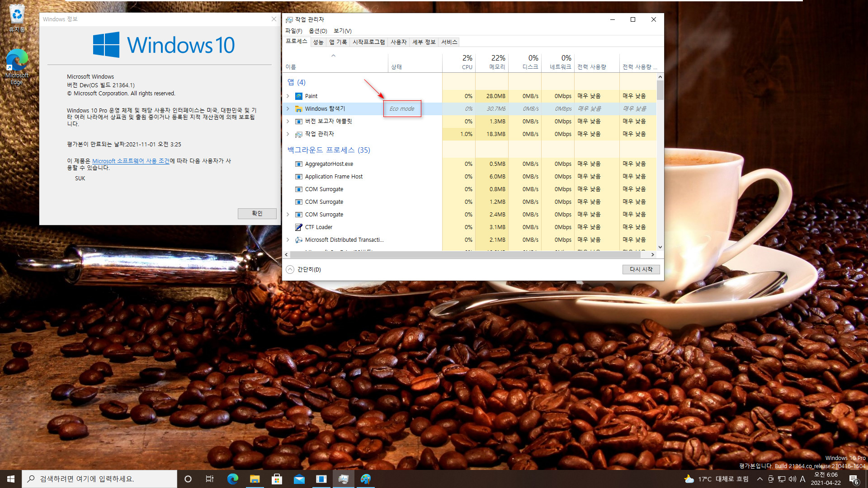Switch to the 사용자 tab
The height and width of the screenshot is (488, 868).
point(399,42)
